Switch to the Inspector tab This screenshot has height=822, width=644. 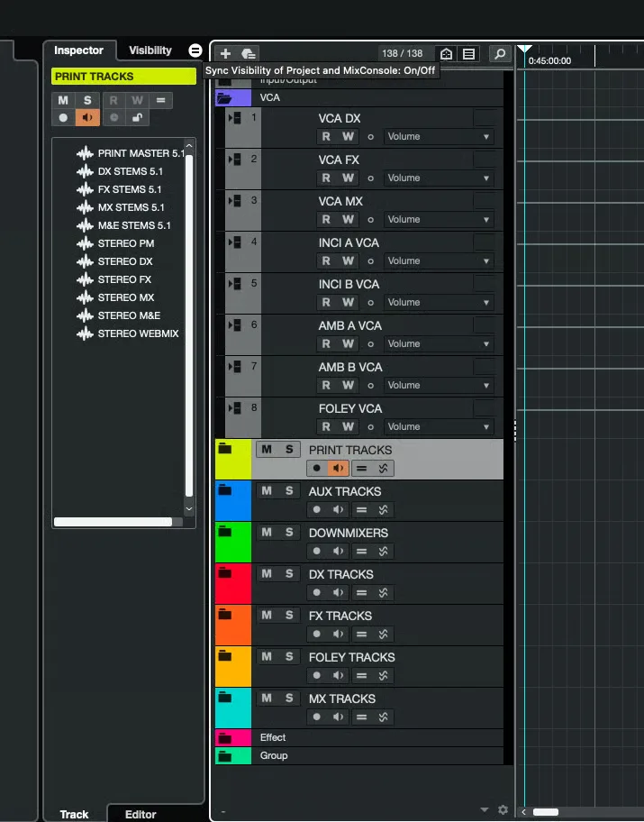click(78, 50)
